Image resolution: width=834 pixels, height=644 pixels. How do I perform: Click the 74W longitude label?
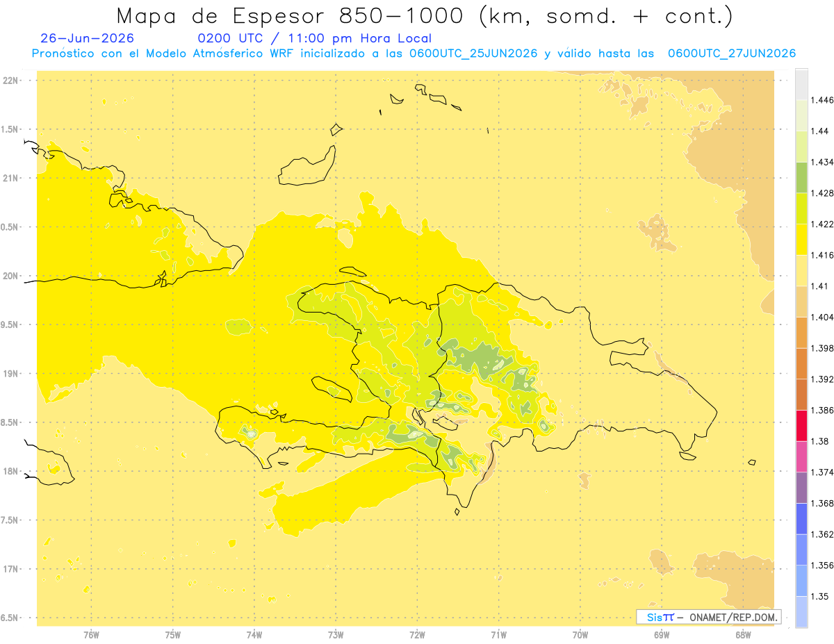point(254,635)
